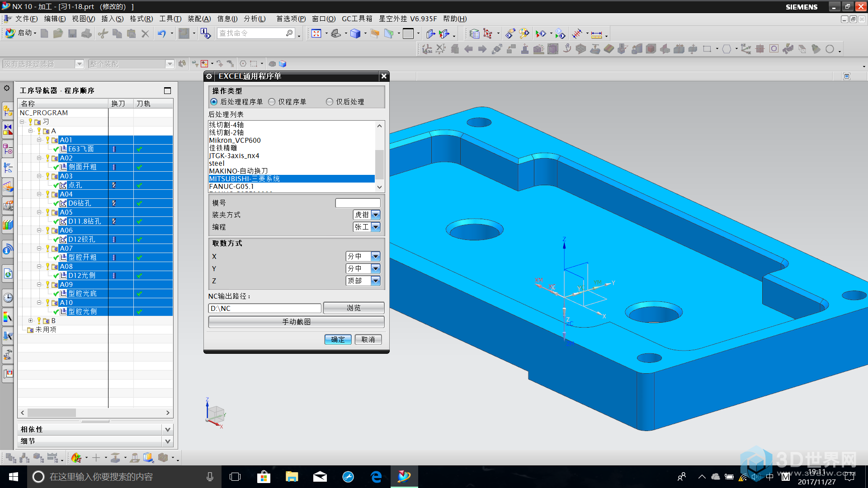Click the palette Edit Display icon
The image size is (868, 488).
click(x=524, y=33)
